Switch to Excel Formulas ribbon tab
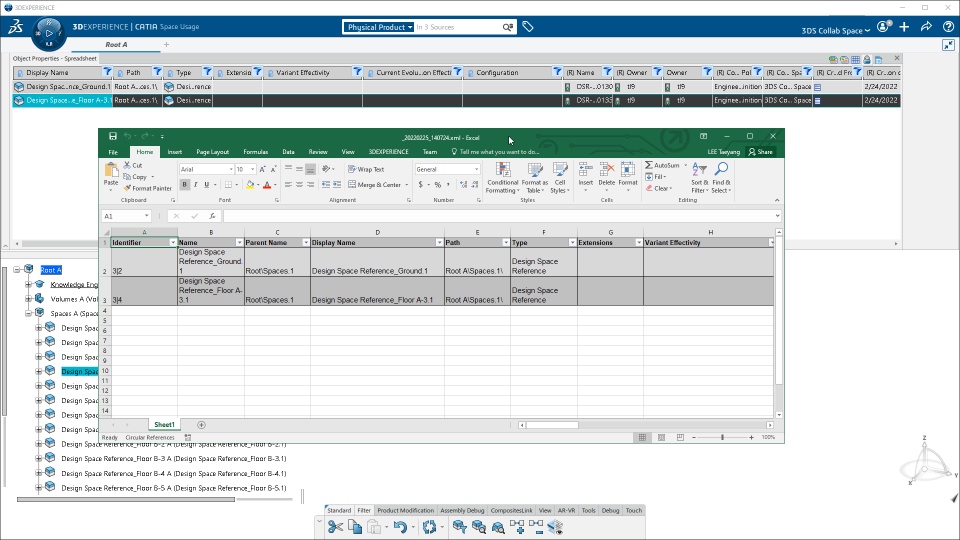 coord(255,152)
